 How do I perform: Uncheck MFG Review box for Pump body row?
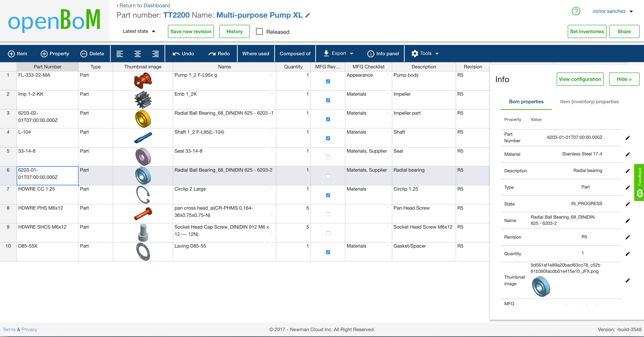pyautogui.click(x=328, y=81)
